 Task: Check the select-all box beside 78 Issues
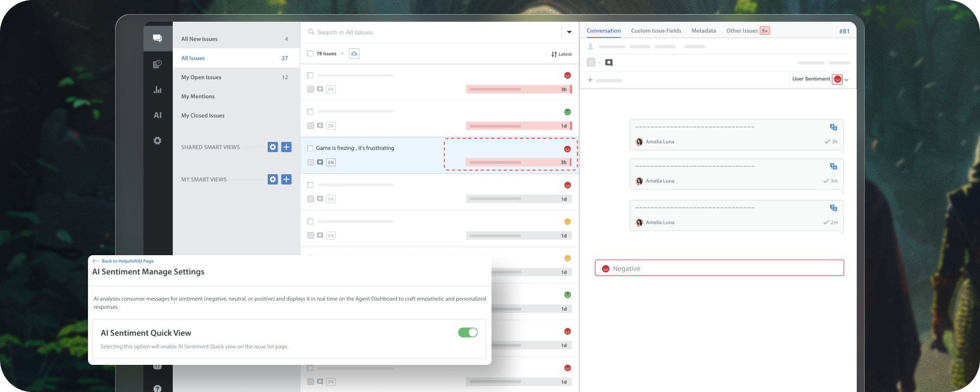click(310, 54)
